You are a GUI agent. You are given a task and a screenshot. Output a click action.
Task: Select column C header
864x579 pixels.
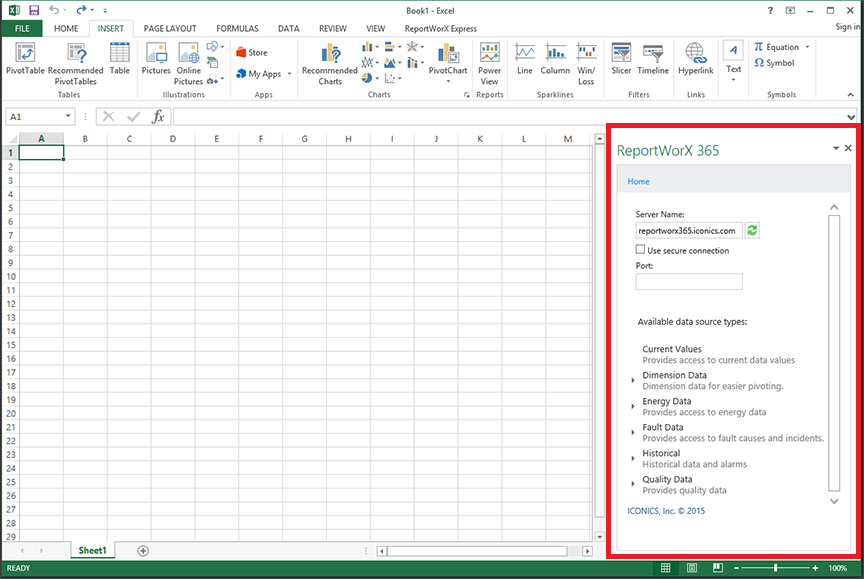coord(129,139)
